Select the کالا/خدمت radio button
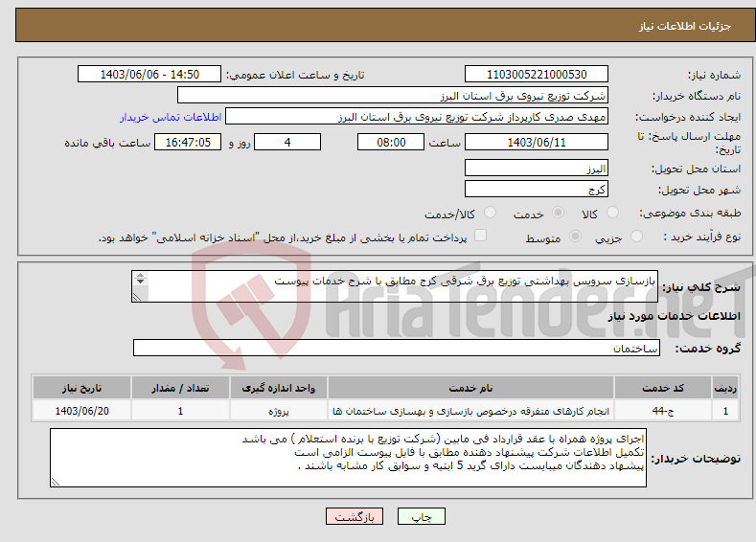This screenshot has width=756, height=542. point(490,213)
